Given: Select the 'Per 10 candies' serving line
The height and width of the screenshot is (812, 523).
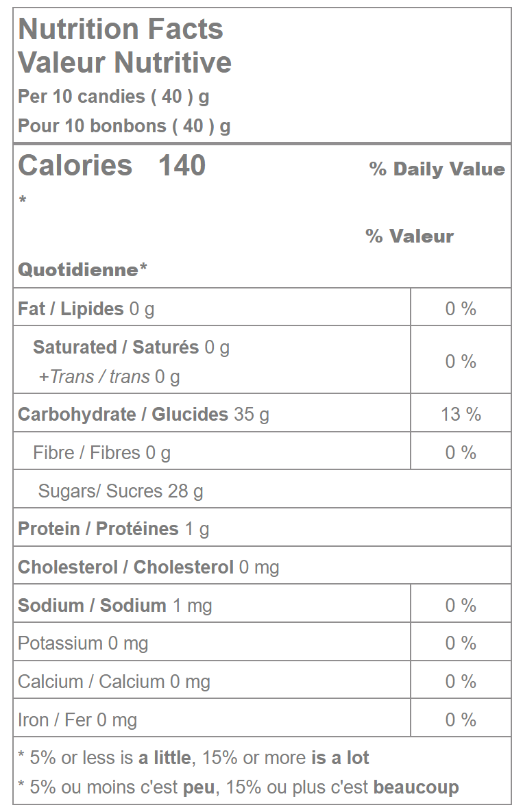Looking at the screenshot, I should [x=114, y=97].
